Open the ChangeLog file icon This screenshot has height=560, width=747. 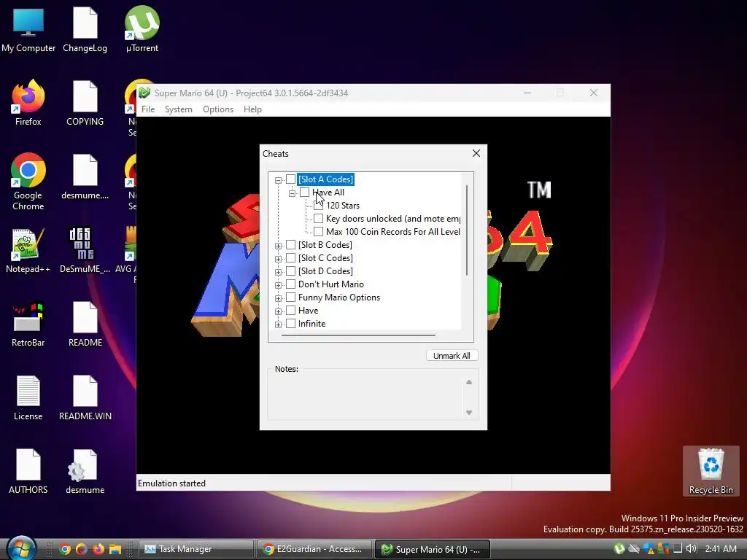[x=85, y=30]
